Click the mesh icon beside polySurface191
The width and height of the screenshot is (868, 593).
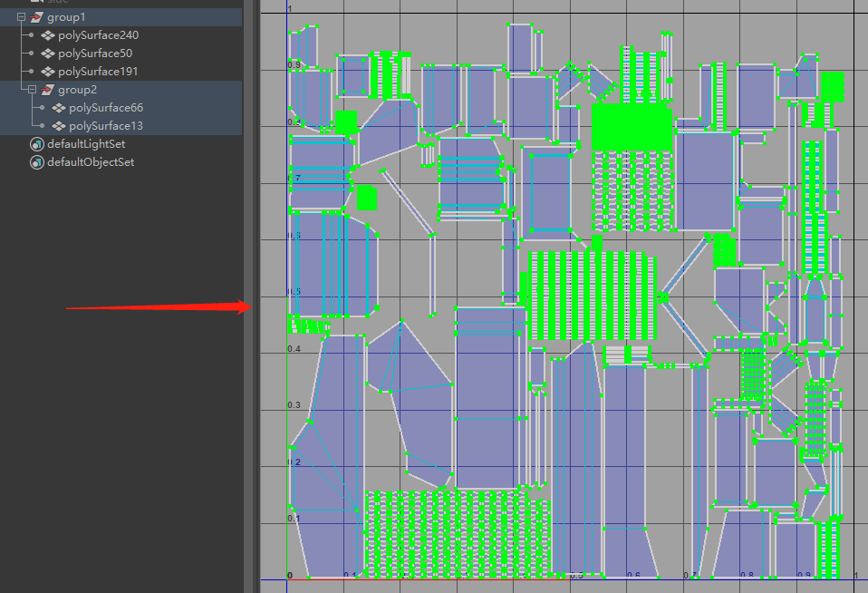[x=50, y=71]
